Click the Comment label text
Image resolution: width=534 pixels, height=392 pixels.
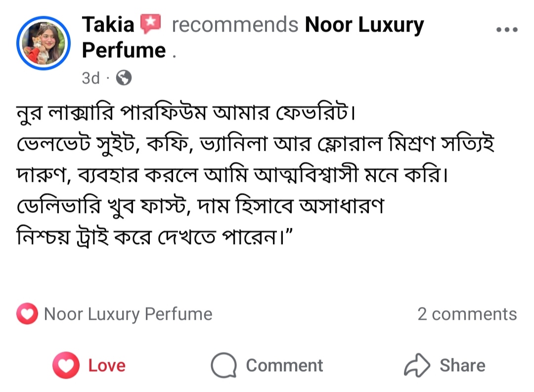[x=284, y=366]
